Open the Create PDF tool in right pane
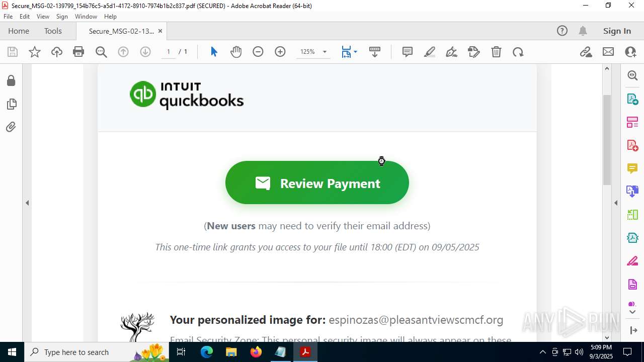This screenshot has width=644, height=362. (632, 145)
